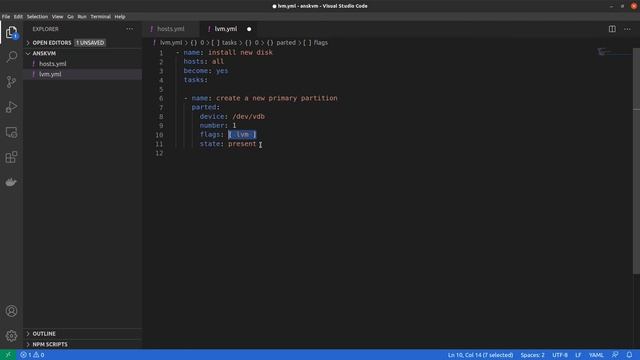Click the 'parted:' key on line 7
The width and height of the screenshot is (640, 360).
(x=206, y=107)
